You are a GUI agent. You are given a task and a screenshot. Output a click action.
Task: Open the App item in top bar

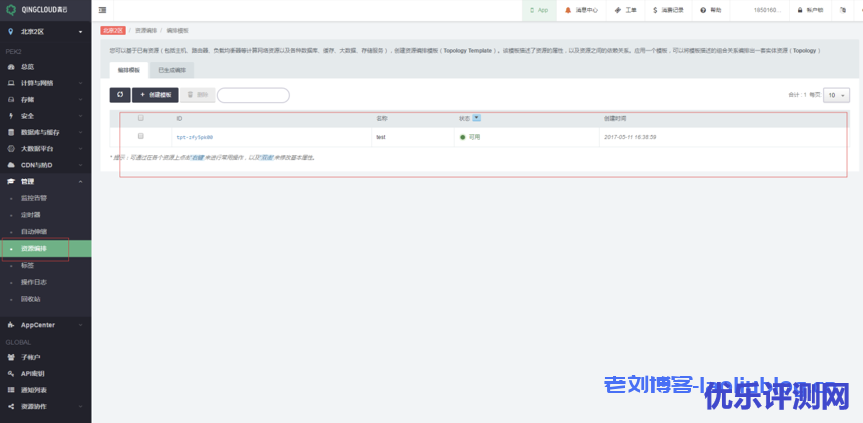click(537, 10)
